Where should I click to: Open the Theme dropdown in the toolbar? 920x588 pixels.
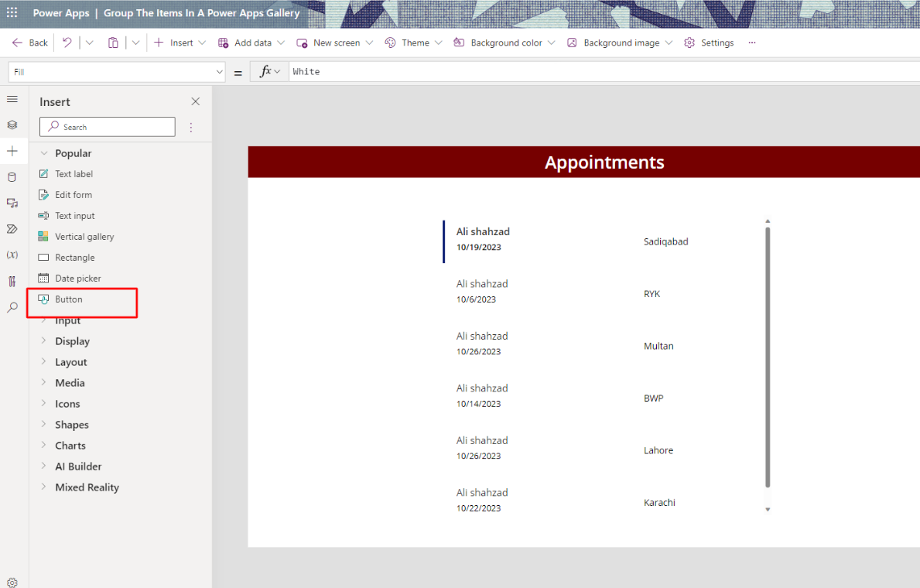point(413,43)
